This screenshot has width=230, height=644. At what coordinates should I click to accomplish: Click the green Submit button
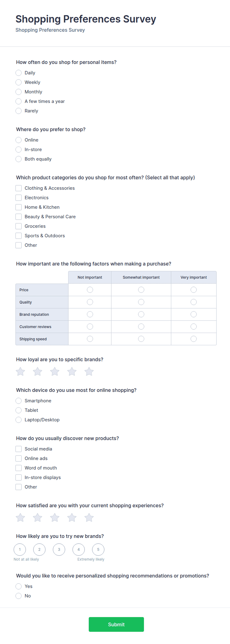coord(116,624)
